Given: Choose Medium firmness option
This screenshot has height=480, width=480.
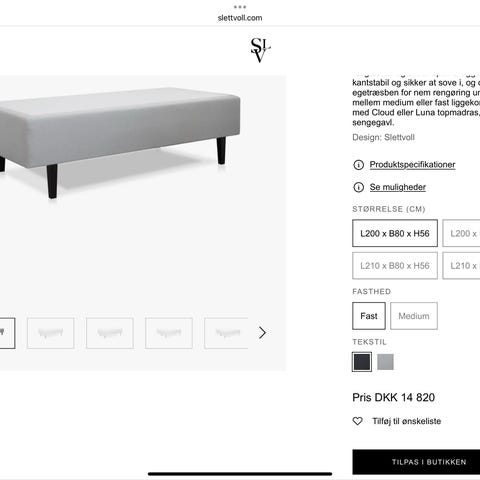Looking at the screenshot, I should [x=414, y=316].
